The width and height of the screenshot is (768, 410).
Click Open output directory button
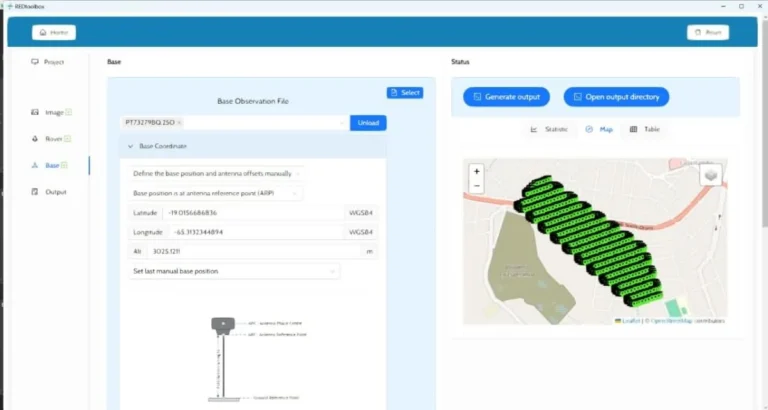616,97
